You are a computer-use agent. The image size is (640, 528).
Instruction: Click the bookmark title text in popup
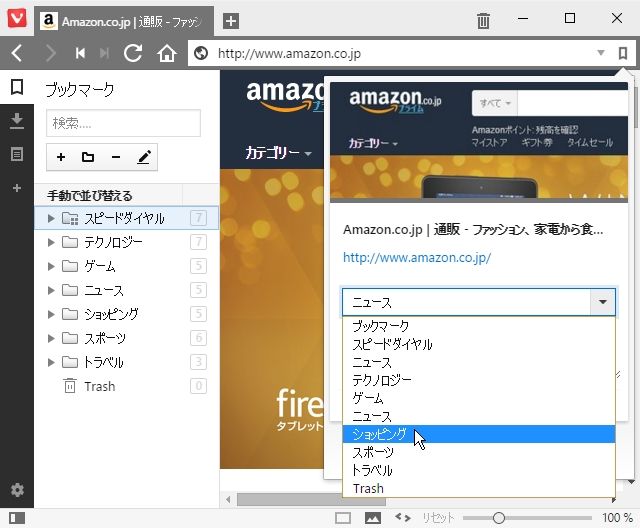pos(473,230)
